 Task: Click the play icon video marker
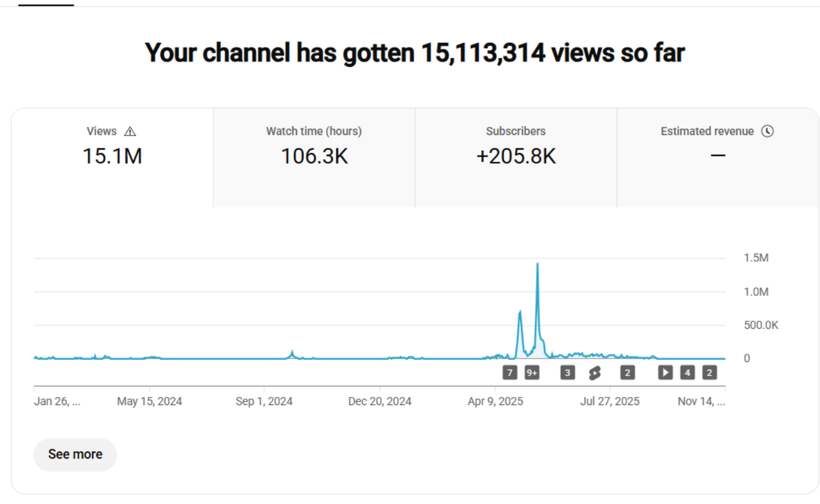(x=665, y=372)
